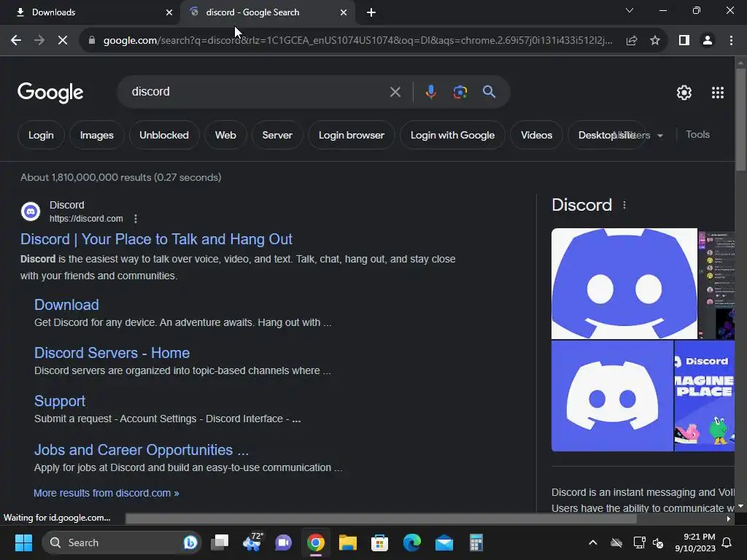
Task: Click the magnifier search button
Action: (x=489, y=92)
